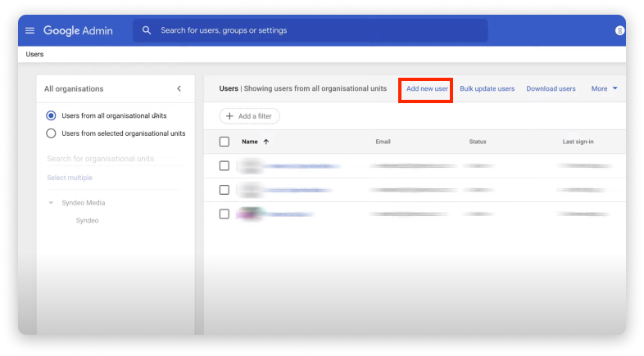Click Add new user

(427, 88)
